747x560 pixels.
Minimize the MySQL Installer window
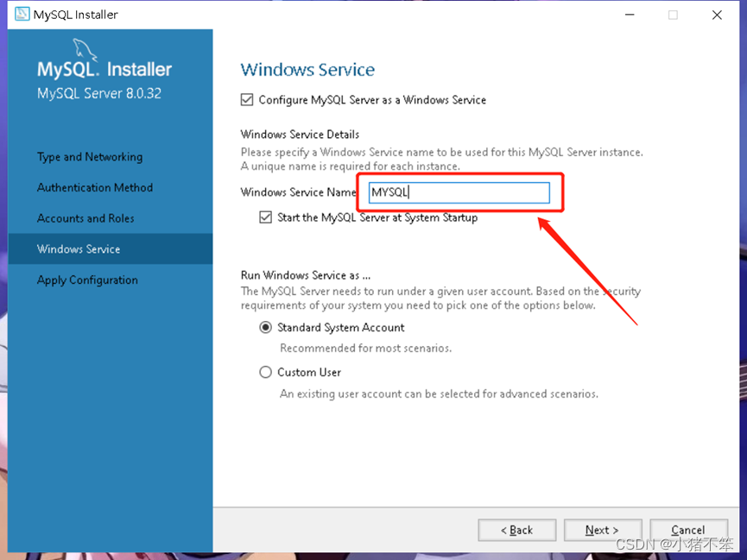coord(630,15)
